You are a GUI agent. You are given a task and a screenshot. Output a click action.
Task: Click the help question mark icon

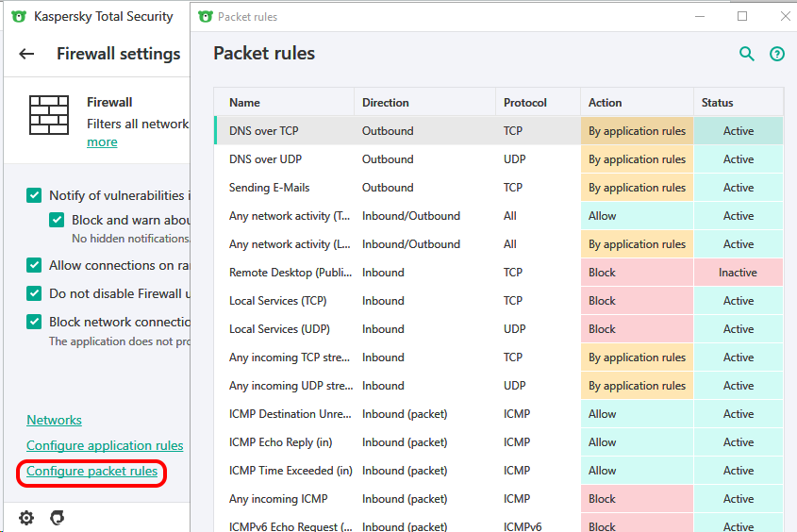(777, 54)
